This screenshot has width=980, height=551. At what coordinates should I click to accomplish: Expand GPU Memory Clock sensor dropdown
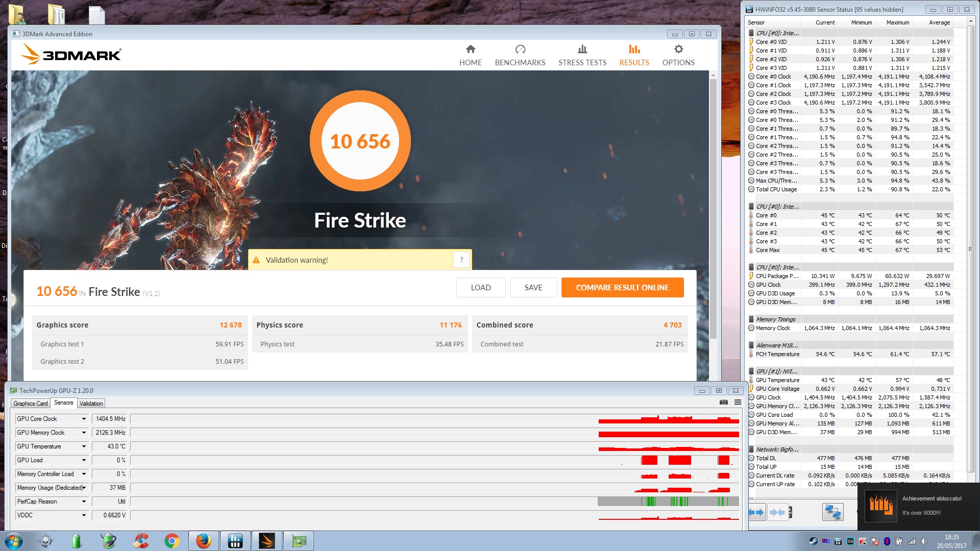pyautogui.click(x=84, y=433)
